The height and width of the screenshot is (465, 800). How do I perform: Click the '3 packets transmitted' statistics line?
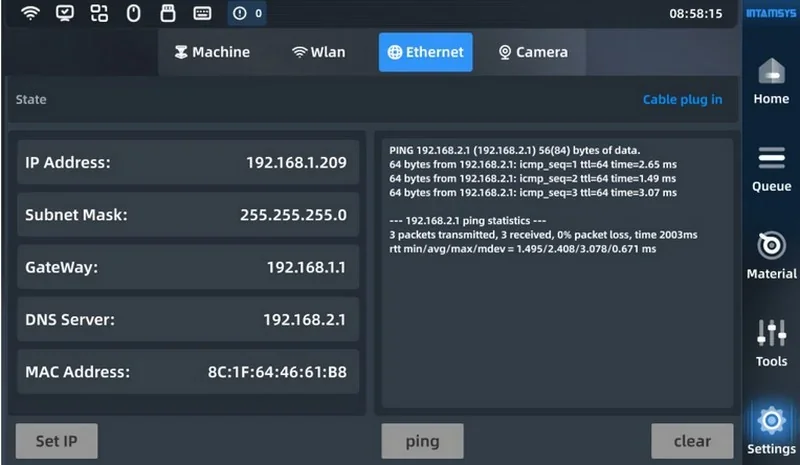pyautogui.click(x=543, y=235)
